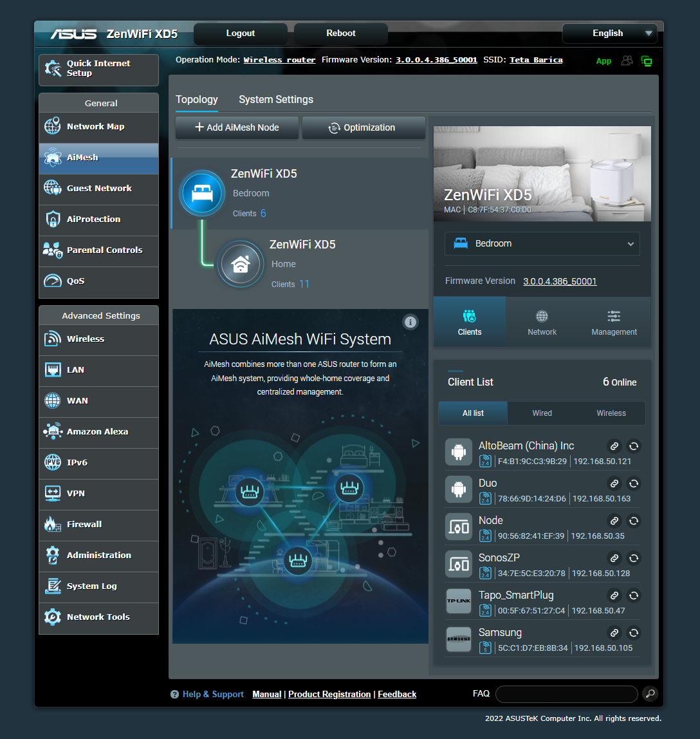Switch to the Topology tab
700x739 pixels.
[x=197, y=99]
